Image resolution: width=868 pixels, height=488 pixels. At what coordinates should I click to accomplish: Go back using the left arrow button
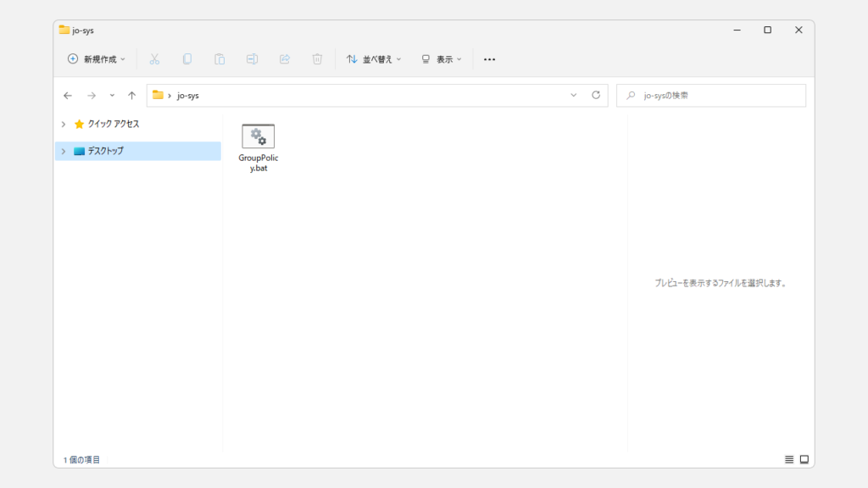68,96
